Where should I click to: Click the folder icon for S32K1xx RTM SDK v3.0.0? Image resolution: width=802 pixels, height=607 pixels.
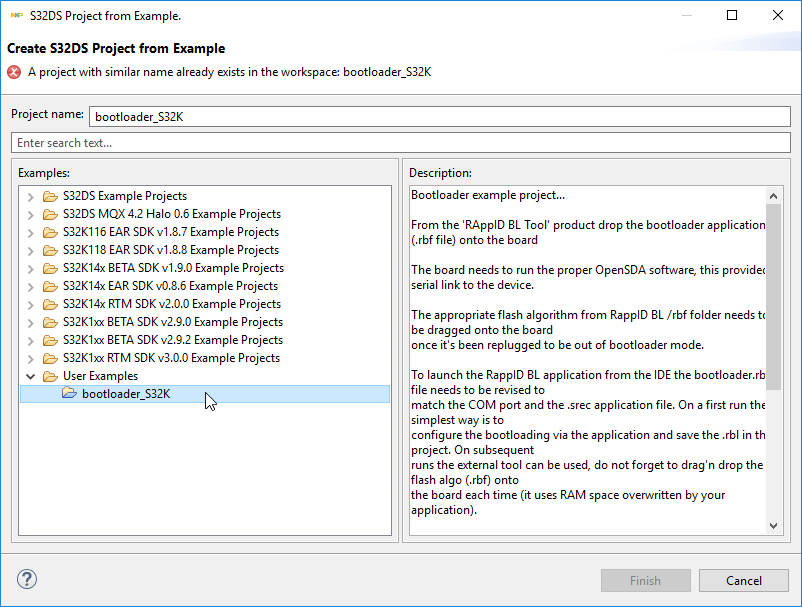50,358
